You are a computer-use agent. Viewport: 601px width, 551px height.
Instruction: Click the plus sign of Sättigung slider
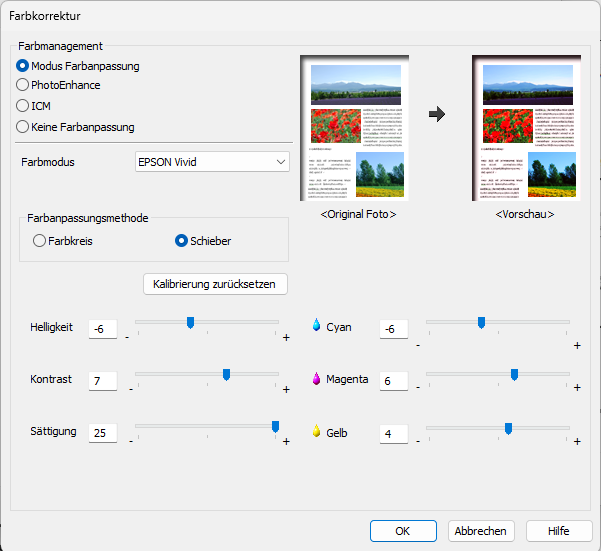286,441
